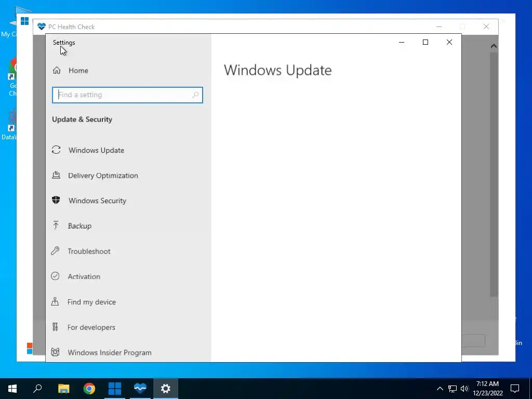Open File Explorer from taskbar

(63, 389)
